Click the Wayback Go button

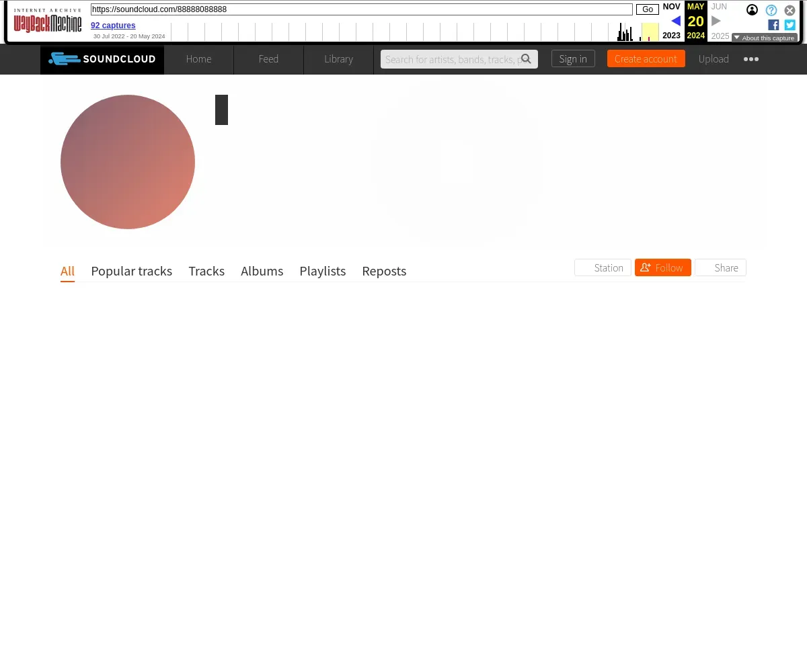[648, 9]
